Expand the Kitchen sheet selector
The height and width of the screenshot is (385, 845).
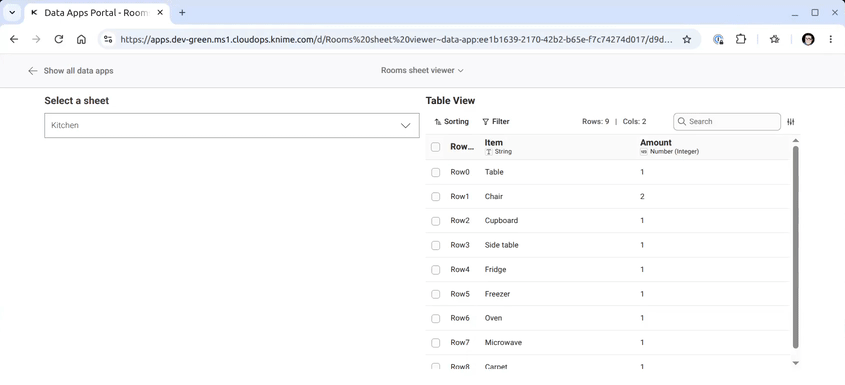[x=232, y=125]
